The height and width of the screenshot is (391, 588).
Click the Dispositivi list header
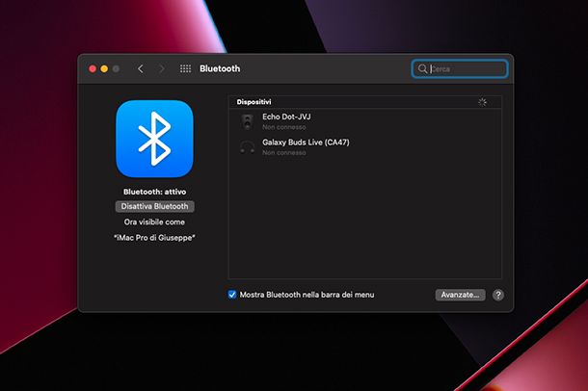(365, 102)
